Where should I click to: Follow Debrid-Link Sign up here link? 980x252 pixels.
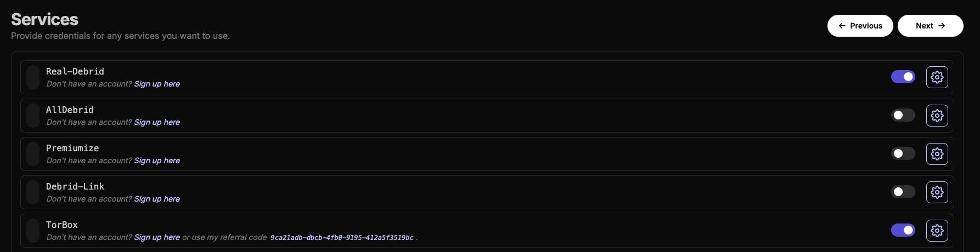157,199
